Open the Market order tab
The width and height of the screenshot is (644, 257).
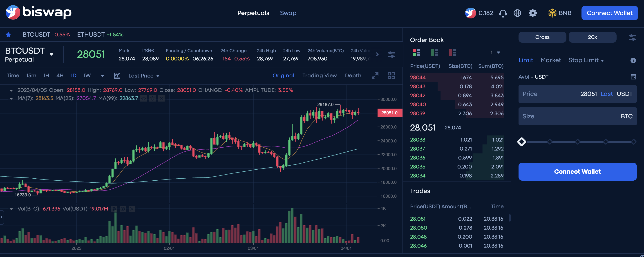(551, 60)
